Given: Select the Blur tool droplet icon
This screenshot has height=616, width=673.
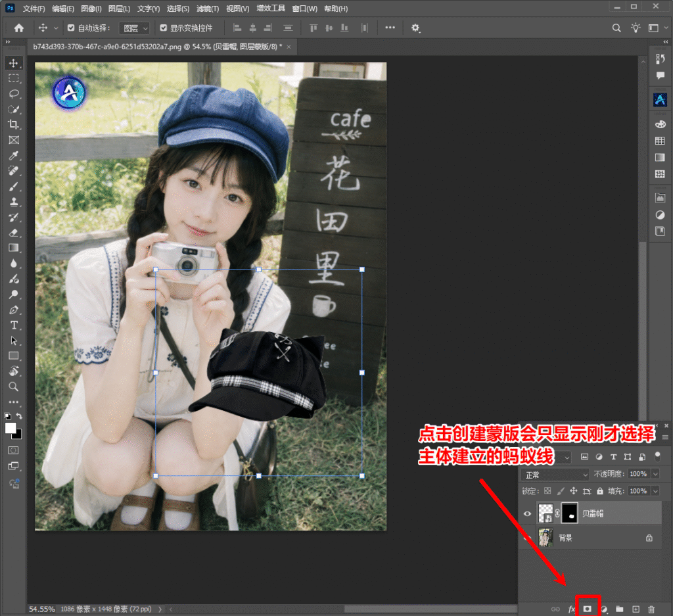Looking at the screenshot, I should [x=14, y=264].
